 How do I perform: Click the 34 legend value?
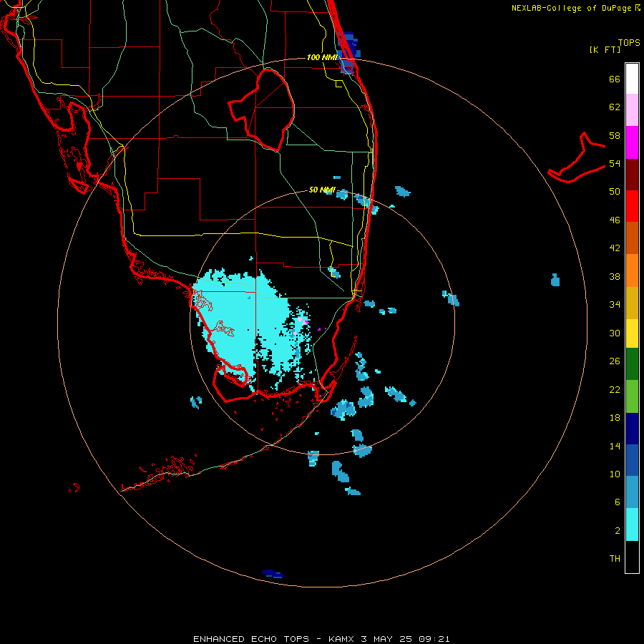tap(615, 304)
